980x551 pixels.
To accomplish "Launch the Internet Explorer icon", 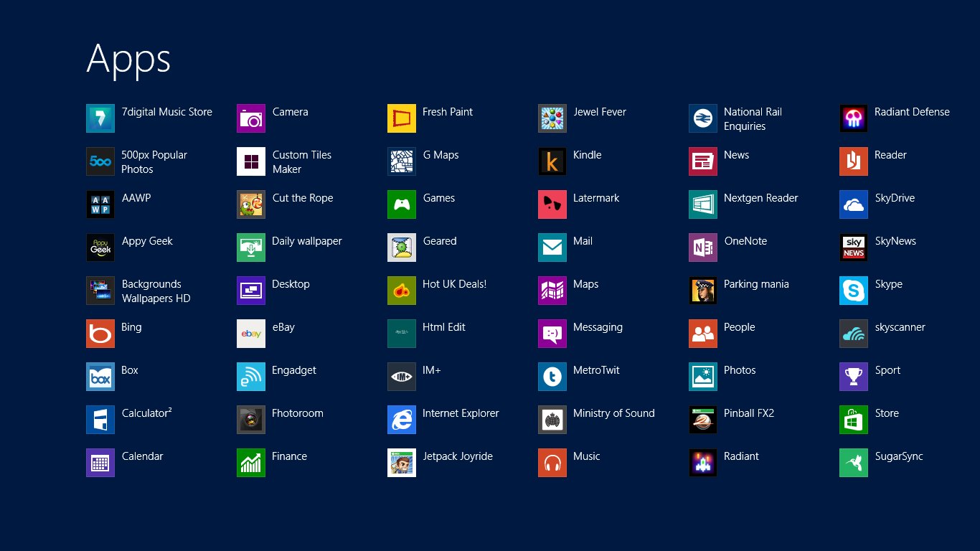I will [402, 420].
